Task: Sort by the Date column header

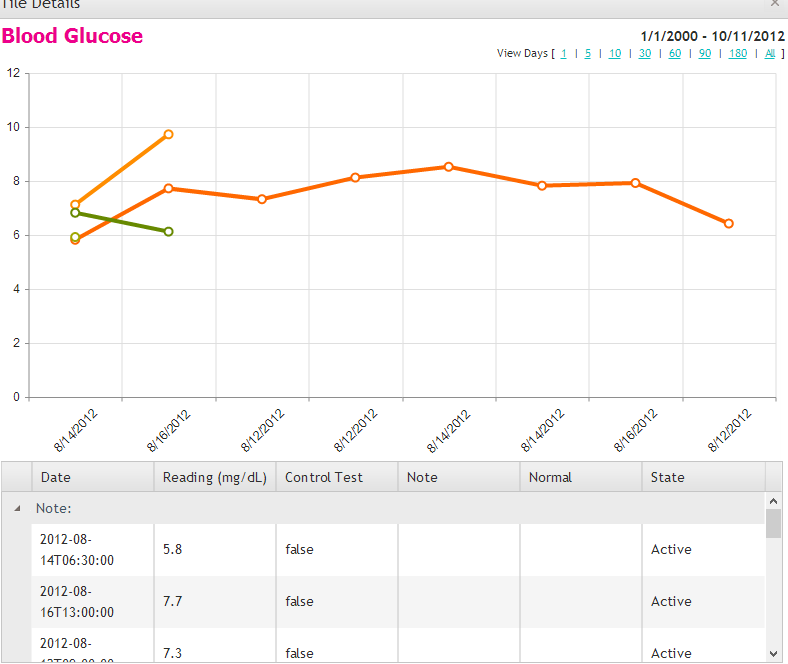Action: pos(93,477)
